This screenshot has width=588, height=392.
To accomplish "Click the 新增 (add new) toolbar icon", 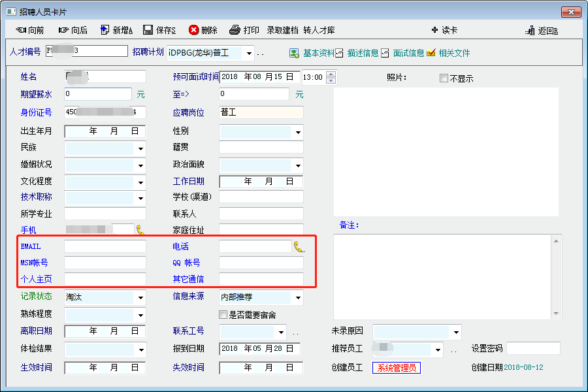I will click(105, 30).
